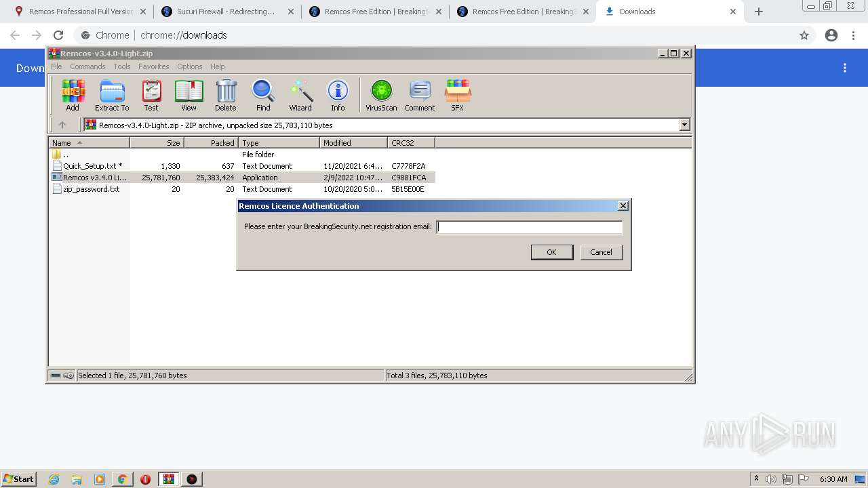Click the Action Center flag tray icon
The width and height of the screenshot is (868, 488).
(x=803, y=479)
